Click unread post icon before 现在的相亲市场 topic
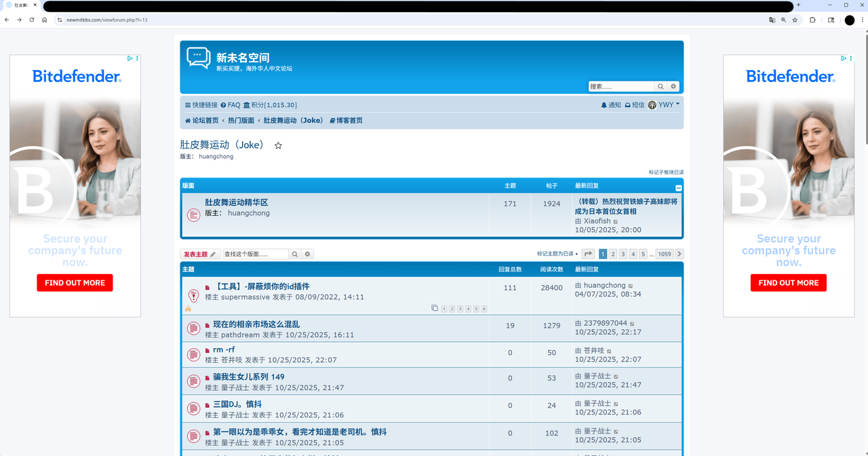 (208, 325)
